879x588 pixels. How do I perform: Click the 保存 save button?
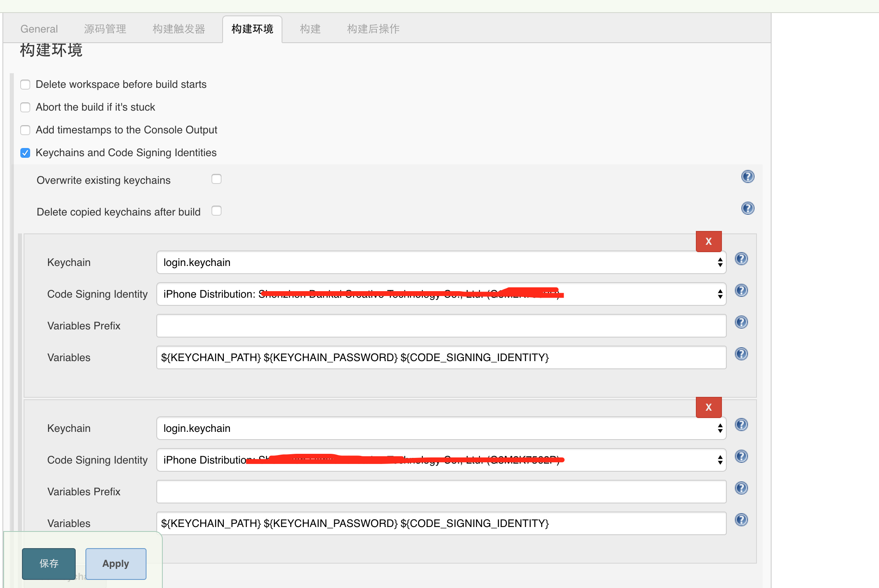[x=49, y=564]
